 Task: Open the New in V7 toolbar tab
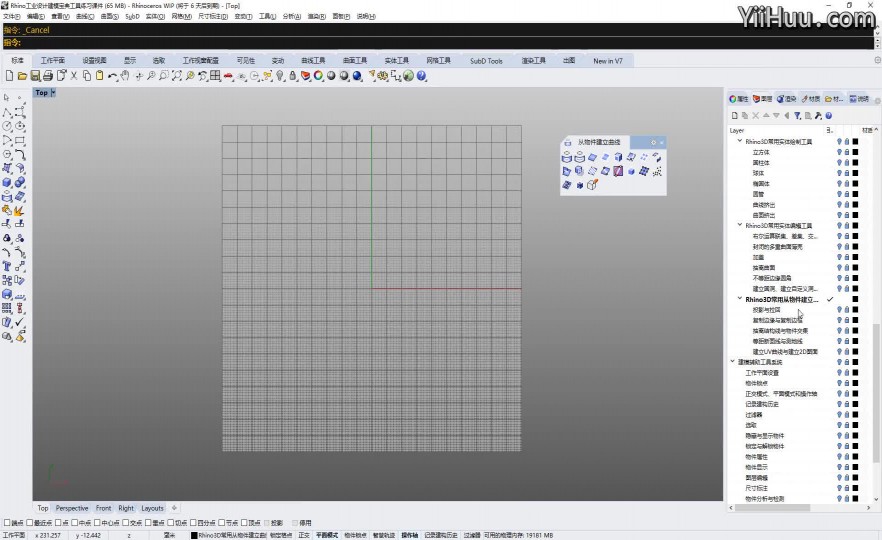coord(608,60)
